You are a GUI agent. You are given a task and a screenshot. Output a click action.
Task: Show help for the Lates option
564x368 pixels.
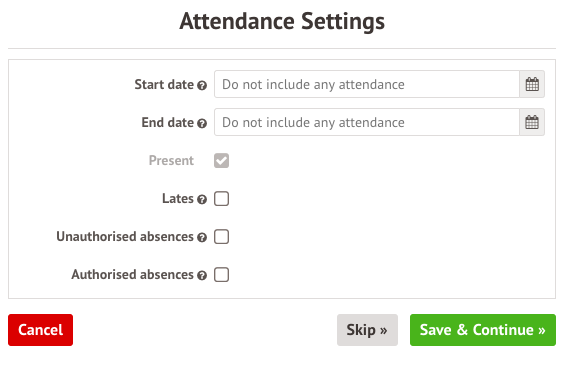(202, 200)
